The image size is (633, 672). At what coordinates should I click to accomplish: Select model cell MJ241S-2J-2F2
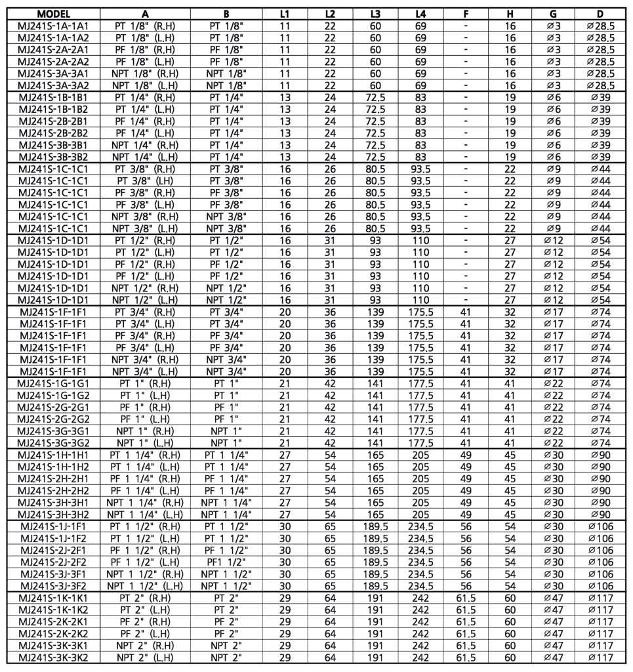click(x=53, y=562)
